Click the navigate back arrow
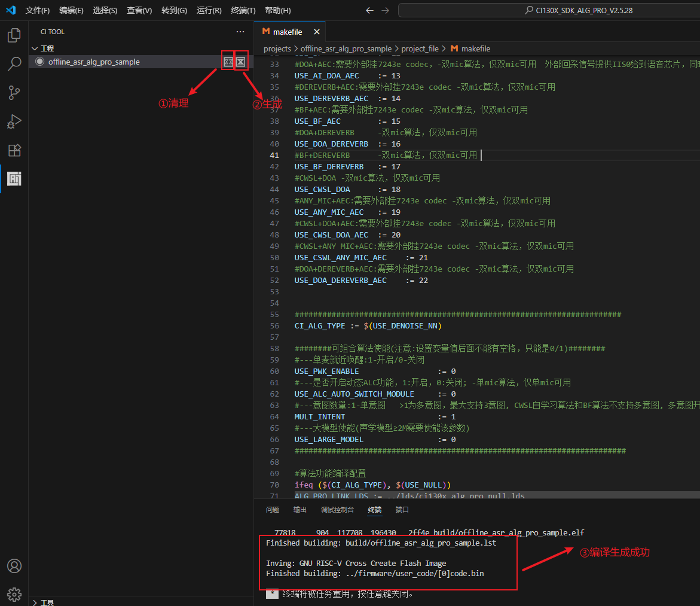 (x=369, y=11)
